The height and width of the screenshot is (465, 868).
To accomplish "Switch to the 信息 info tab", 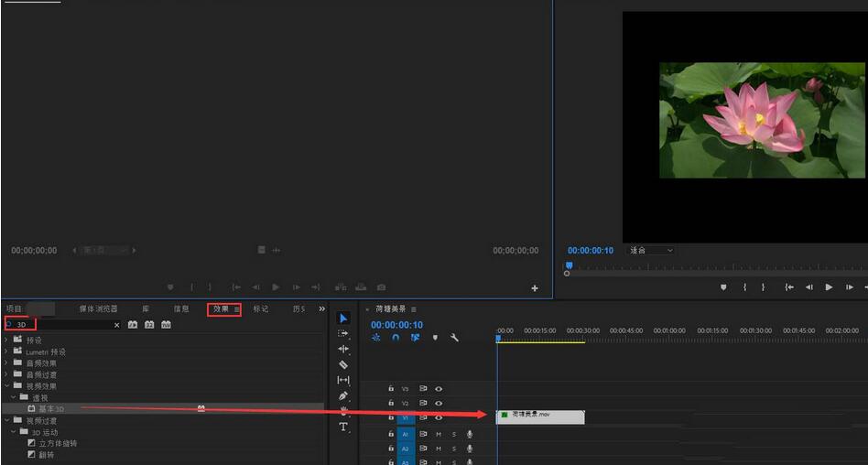I will point(181,308).
